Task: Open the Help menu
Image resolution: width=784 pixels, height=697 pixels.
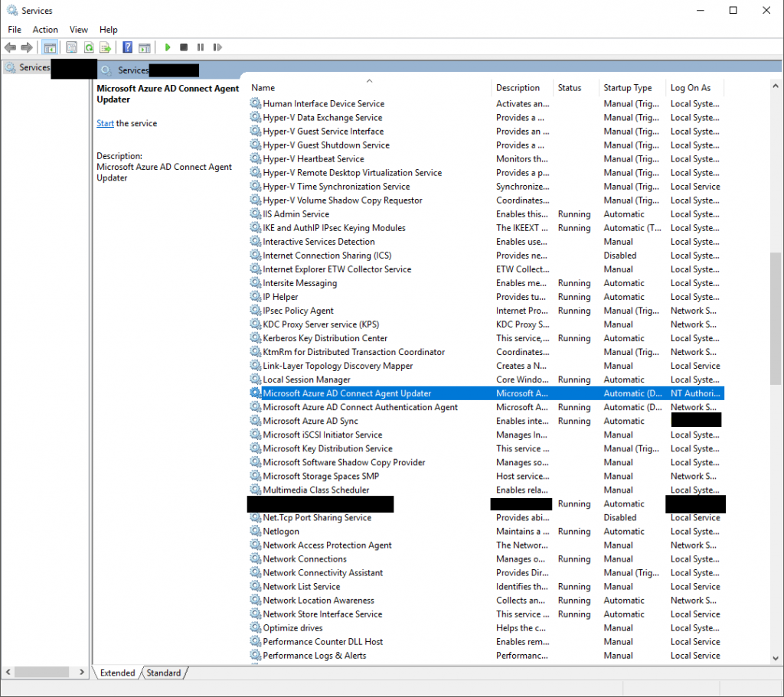Action: pos(108,30)
